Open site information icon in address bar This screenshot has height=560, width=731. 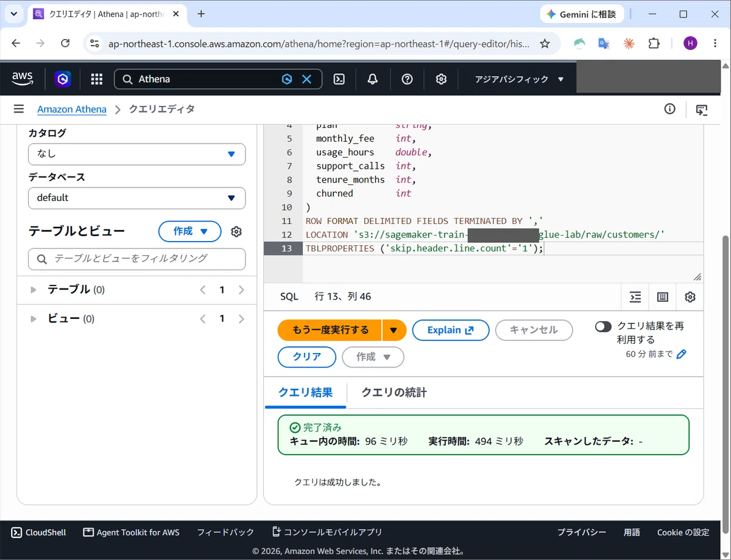point(94,43)
